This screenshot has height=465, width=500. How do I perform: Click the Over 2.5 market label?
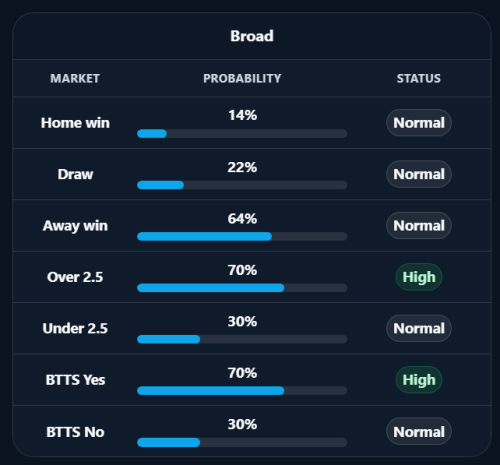click(x=75, y=277)
